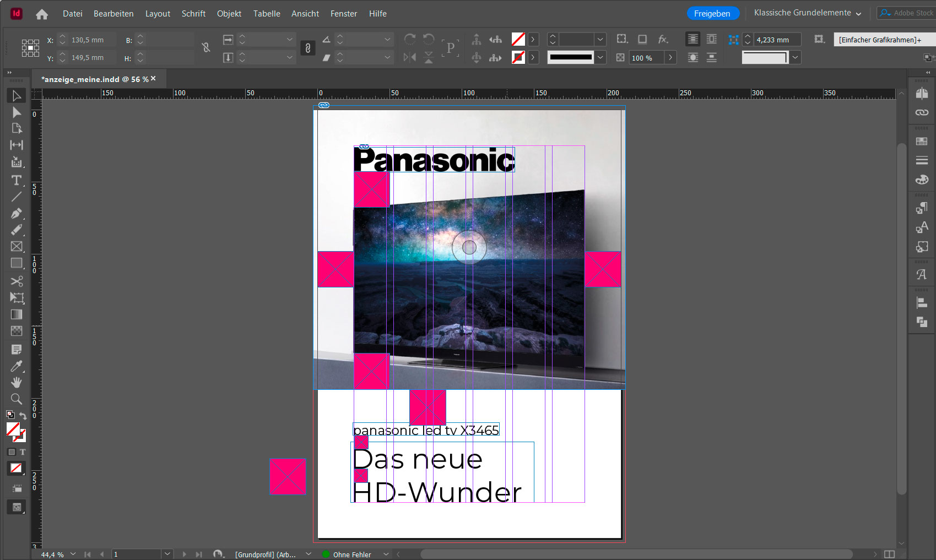
Task: Select the Eyedropper tool
Action: tap(17, 366)
